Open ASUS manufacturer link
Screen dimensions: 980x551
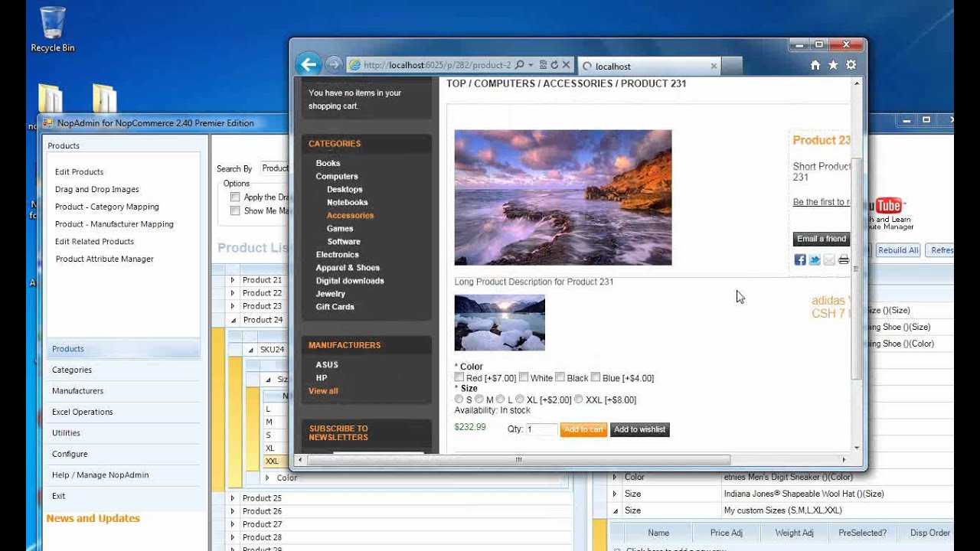click(x=327, y=365)
